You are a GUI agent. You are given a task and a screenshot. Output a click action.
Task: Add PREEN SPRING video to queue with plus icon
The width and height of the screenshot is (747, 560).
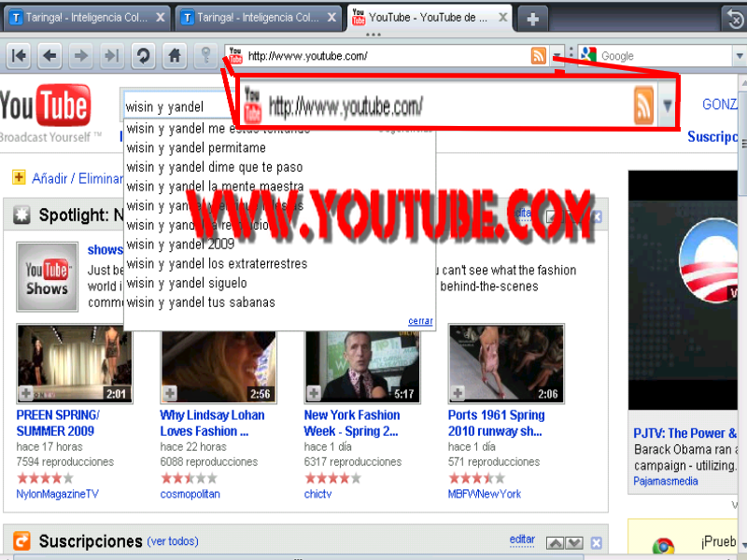(26, 393)
